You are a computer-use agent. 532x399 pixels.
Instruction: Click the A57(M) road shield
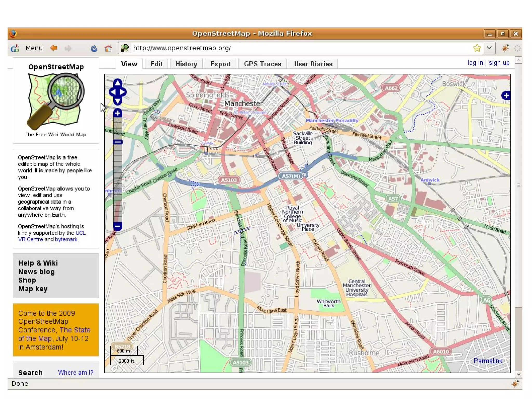(291, 176)
